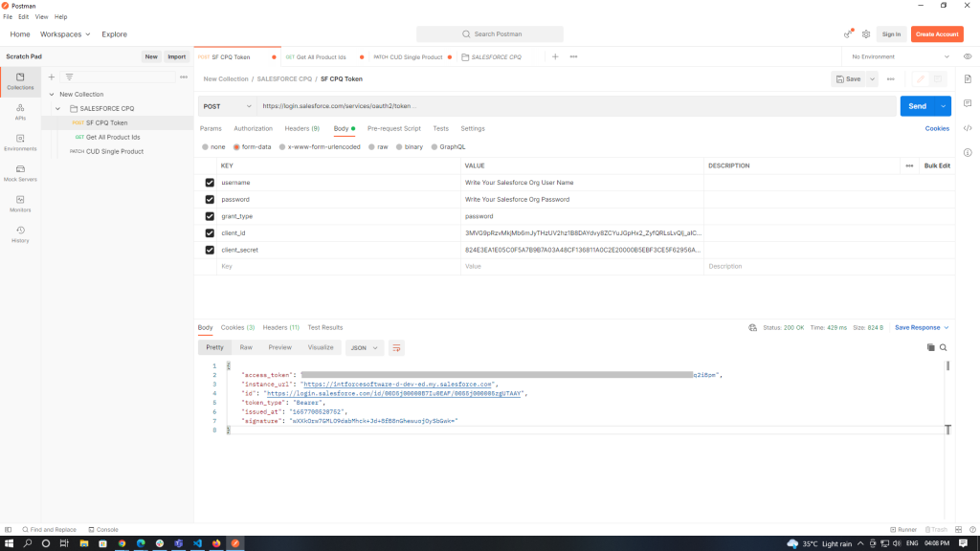Viewport: 980px width, 551px height.
Task: Collapse the New Collection tree node
Action: [52, 95]
